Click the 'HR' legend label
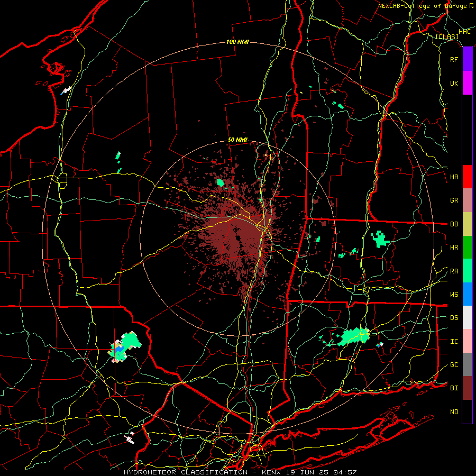476x476 pixels. click(454, 248)
